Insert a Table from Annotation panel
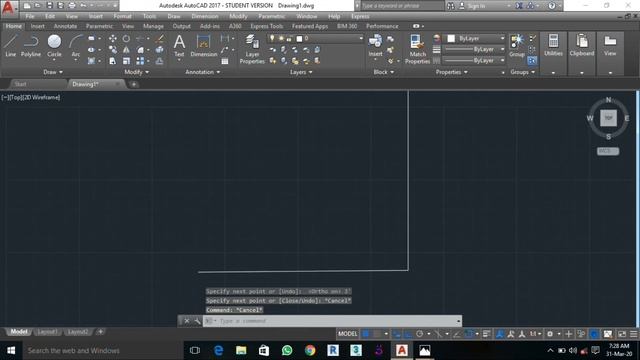Viewport: 640px width, 360px height. pyautogui.click(x=224, y=61)
